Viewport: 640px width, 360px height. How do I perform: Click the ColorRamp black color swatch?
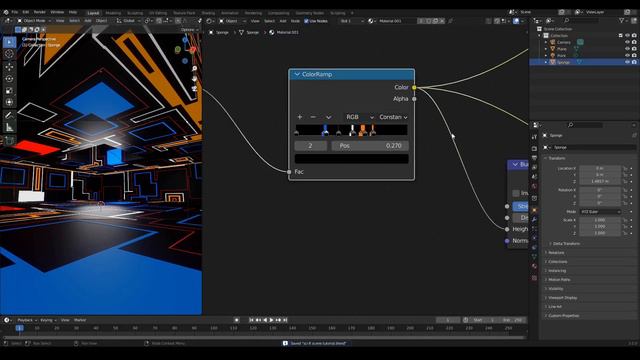351,159
